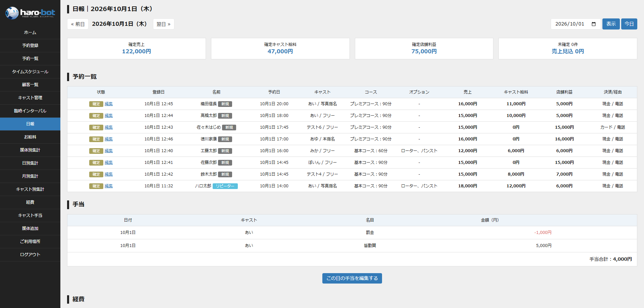This screenshot has width=644, height=308.
Task: Open 媒体別集計 report
Action: pyautogui.click(x=30, y=150)
